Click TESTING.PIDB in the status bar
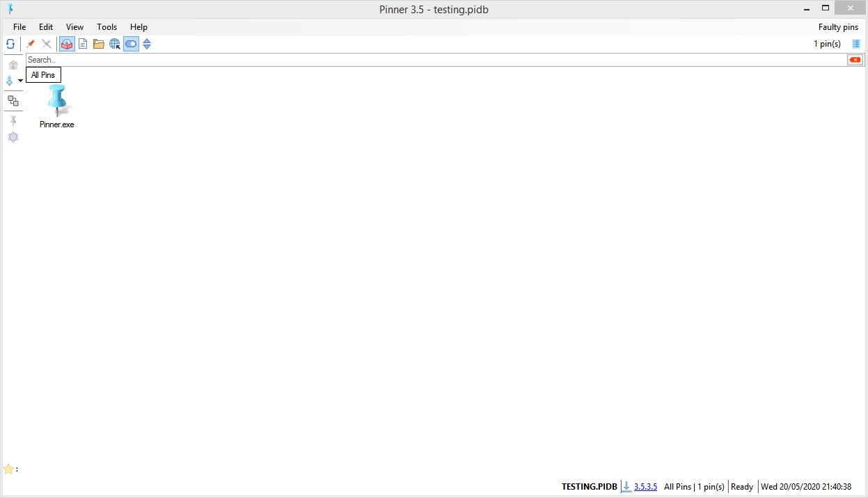The width and height of the screenshot is (868, 498). click(x=590, y=487)
